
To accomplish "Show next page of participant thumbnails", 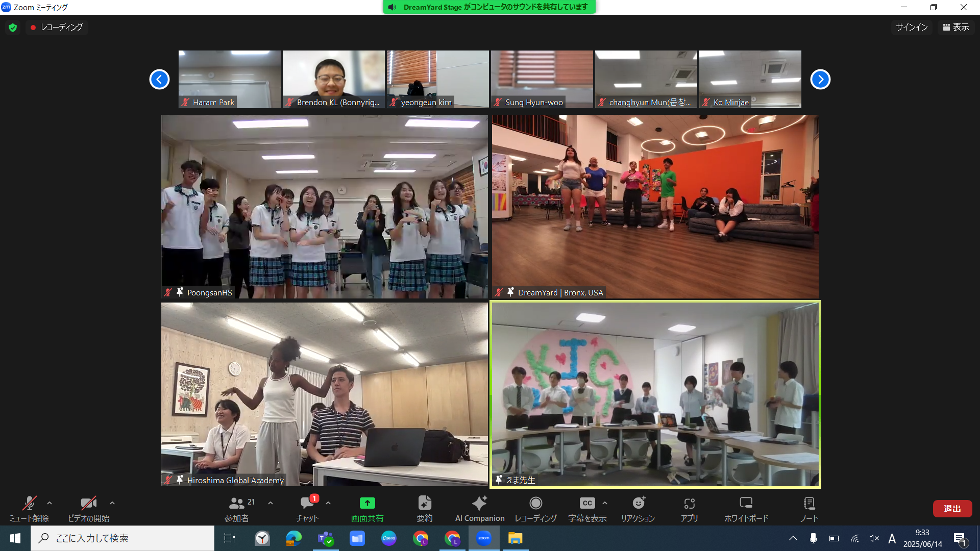I will click(820, 79).
